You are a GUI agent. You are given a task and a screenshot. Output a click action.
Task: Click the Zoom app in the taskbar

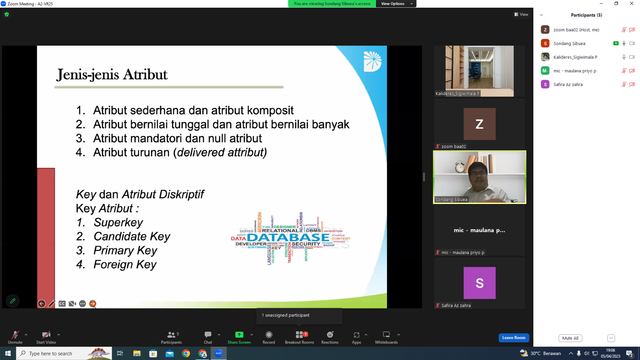[219, 353]
